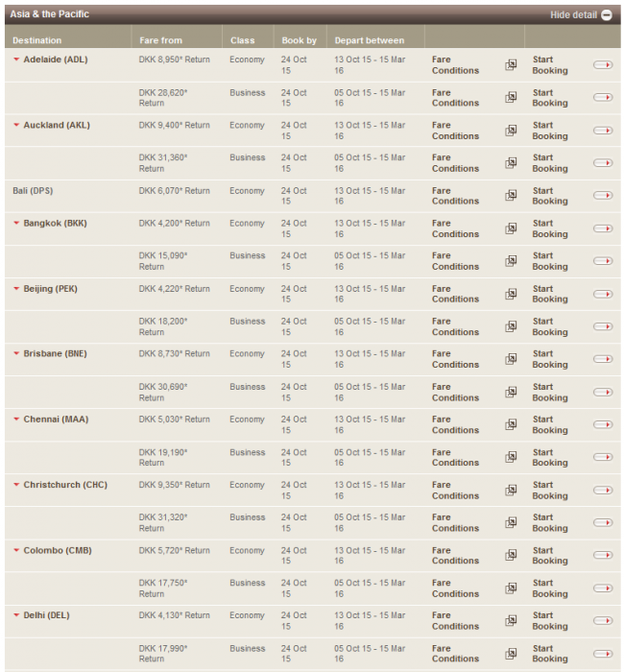Open fare conditions icon for Chennai Economy

[x=511, y=424]
